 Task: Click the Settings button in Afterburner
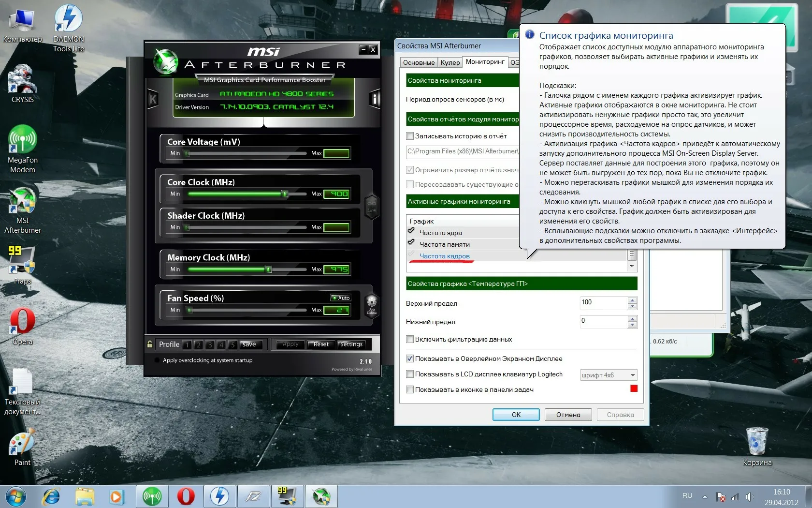click(351, 344)
